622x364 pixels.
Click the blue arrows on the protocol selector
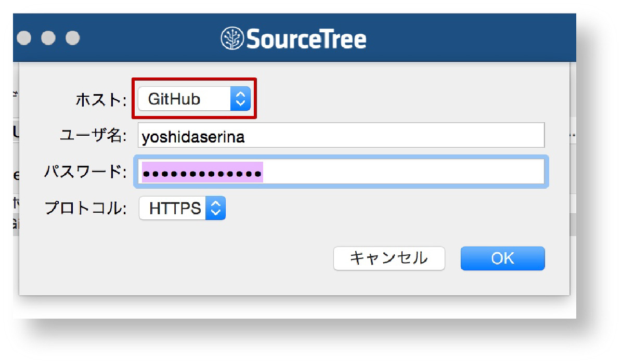216,209
